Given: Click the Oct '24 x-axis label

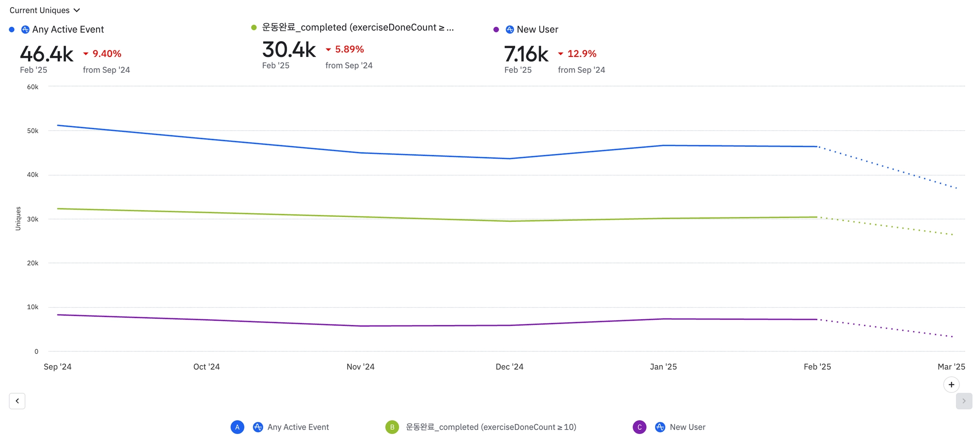Looking at the screenshot, I should click(x=207, y=367).
